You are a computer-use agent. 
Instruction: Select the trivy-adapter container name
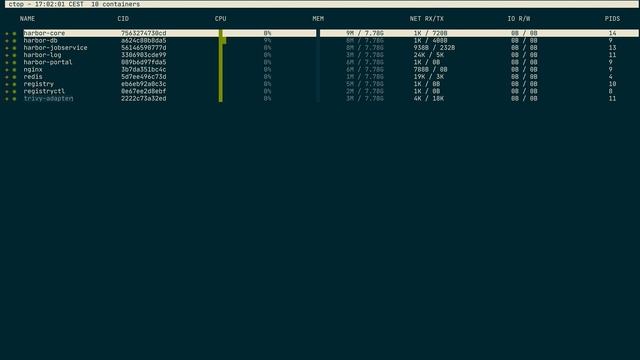(x=48, y=99)
